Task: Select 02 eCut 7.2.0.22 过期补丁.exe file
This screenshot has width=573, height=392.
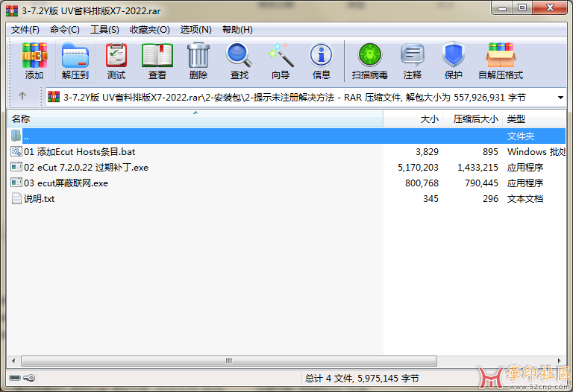Action: coord(86,168)
